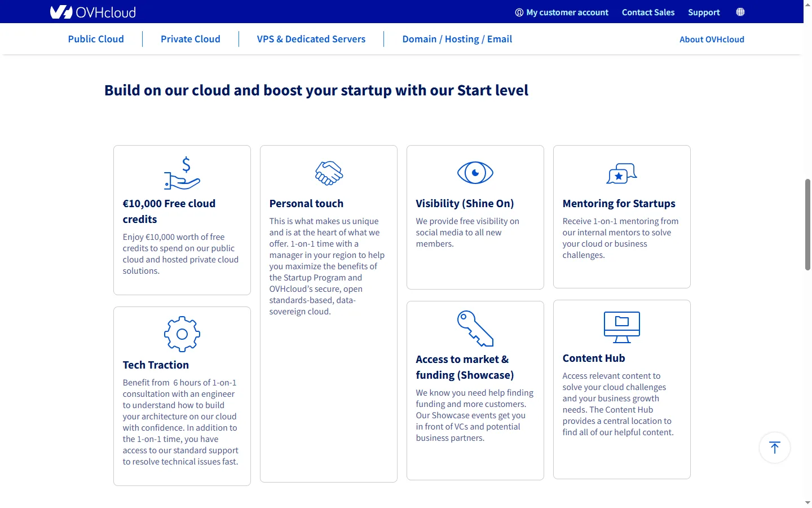812x508 pixels.
Task: Click the eye Visibility icon
Action: click(x=475, y=173)
